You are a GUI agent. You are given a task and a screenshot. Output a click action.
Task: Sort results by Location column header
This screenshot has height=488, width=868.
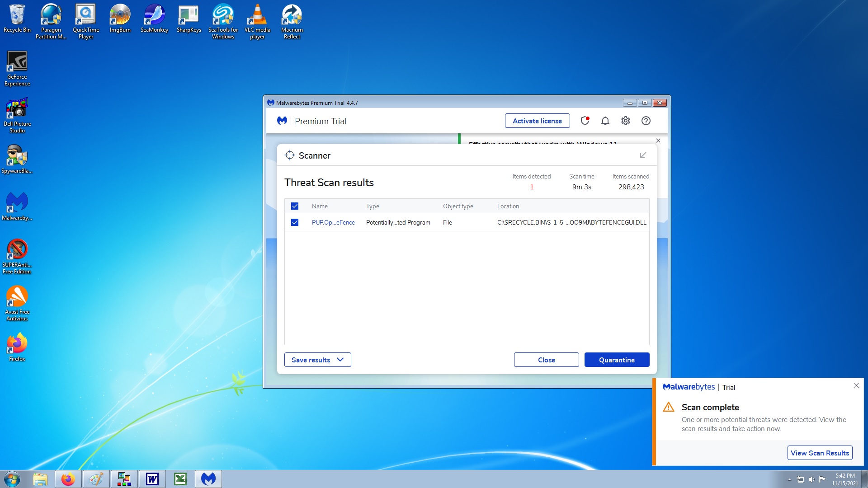click(x=508, y=206)
